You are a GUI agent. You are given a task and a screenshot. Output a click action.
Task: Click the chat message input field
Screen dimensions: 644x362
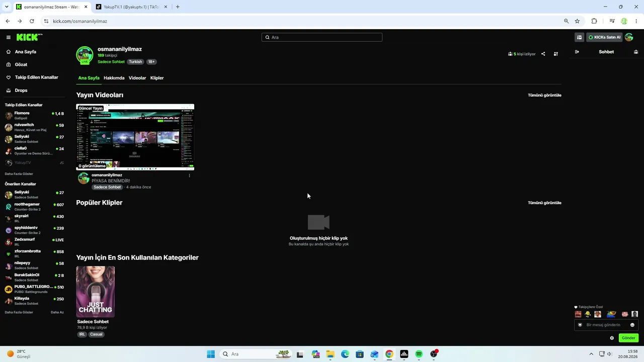tap(606, 325)
